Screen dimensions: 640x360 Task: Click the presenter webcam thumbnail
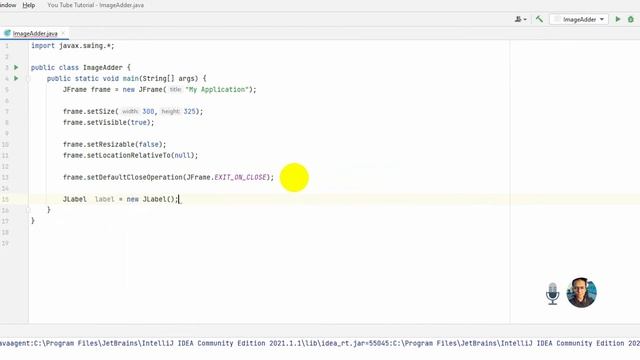pyautogui.click(x=582, y=293)
